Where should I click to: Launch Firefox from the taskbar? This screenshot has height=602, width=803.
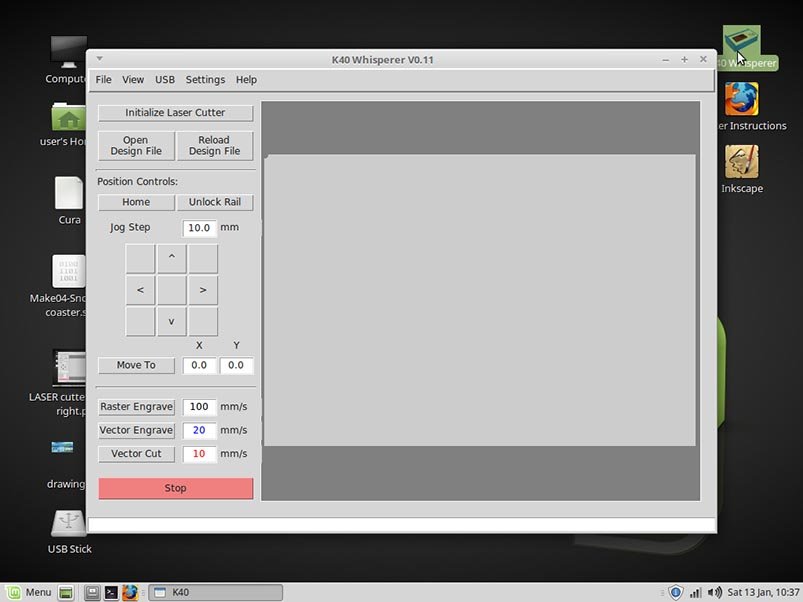pos(130,592)
